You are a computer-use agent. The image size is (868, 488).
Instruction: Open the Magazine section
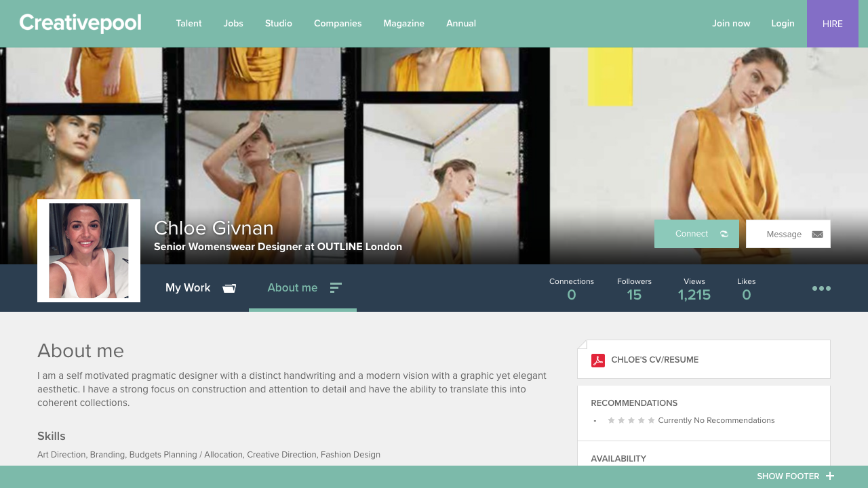coord(403,23)
